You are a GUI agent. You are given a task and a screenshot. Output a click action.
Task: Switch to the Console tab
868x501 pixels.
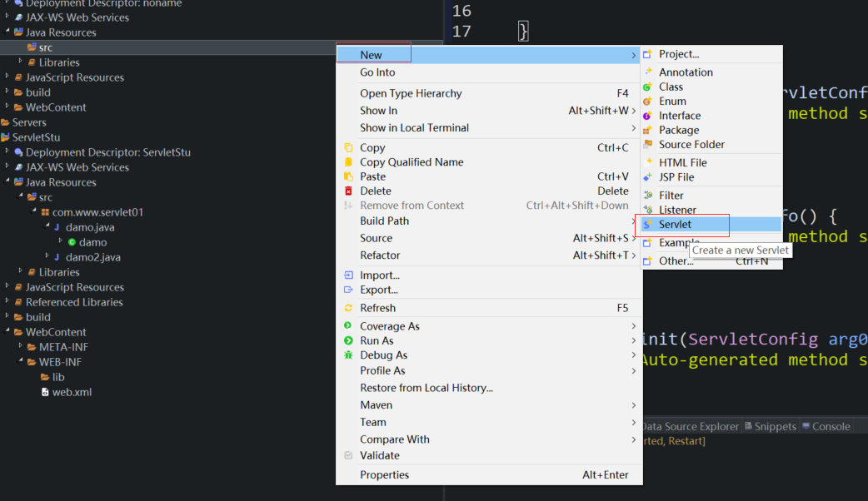click(826, 426)
